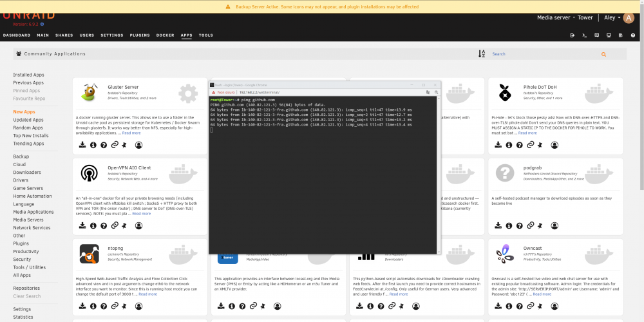Open the Shares menu item

pyautogui.click(x=64, y=35)
